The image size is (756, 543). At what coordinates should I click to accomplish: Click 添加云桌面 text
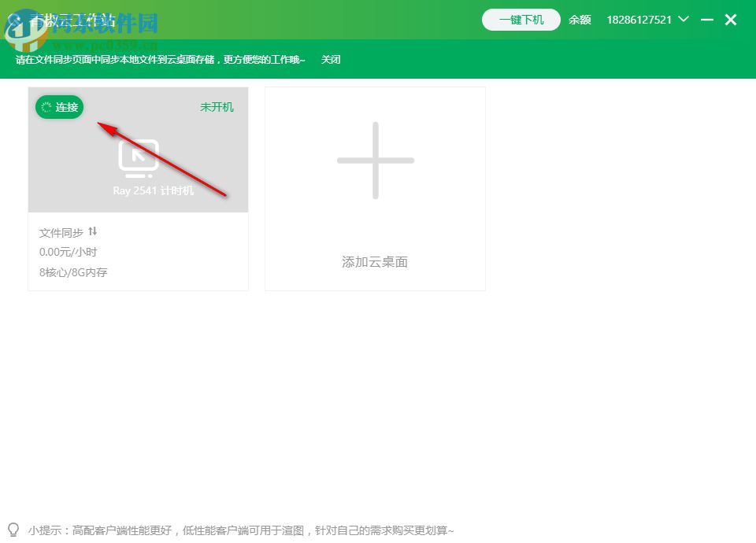click(375, 261)
